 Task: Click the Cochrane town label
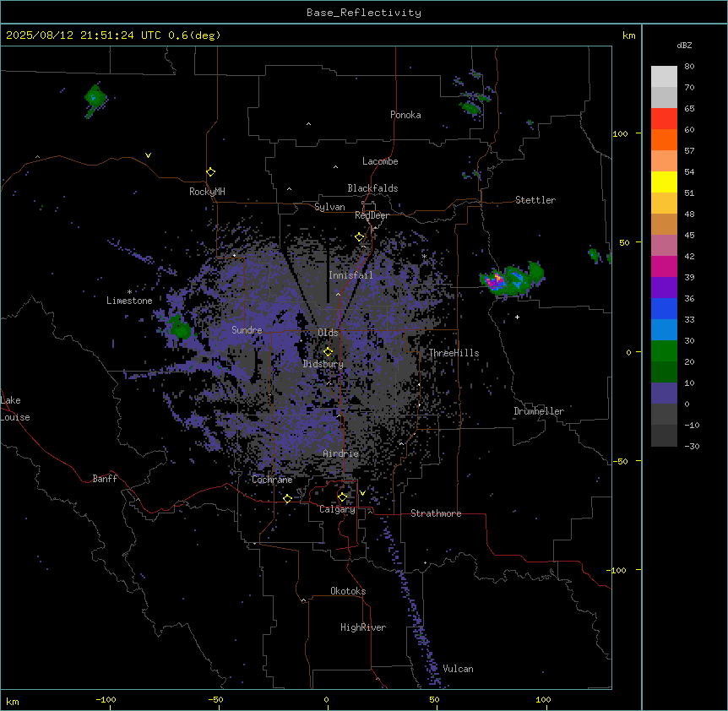[x=272, y=480]
